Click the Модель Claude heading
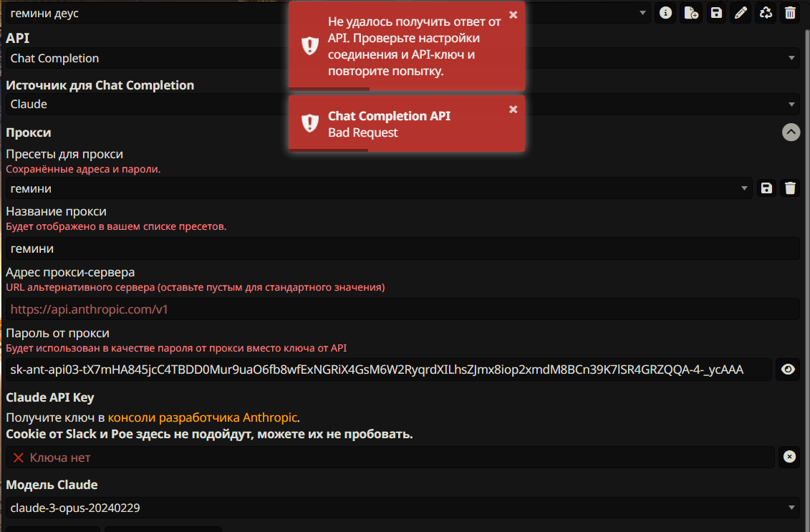This screenshot has width=810, height=532. tap(52, 485)
